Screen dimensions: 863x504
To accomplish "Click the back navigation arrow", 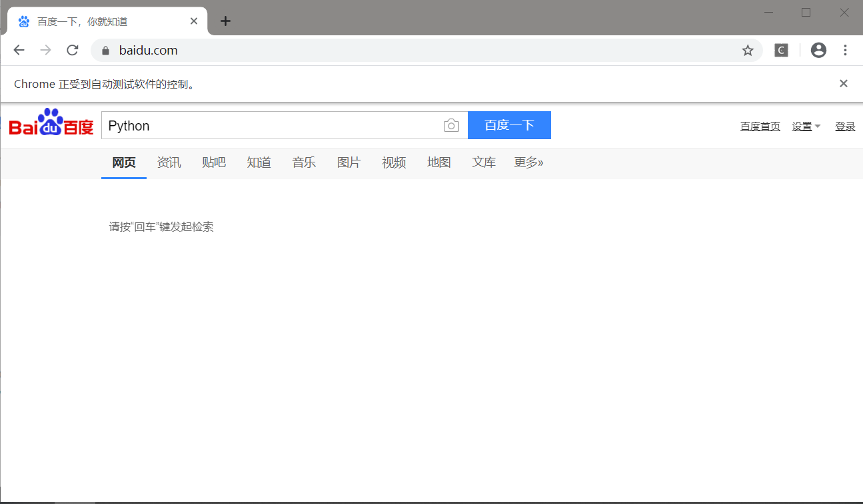I will (19, 50).
